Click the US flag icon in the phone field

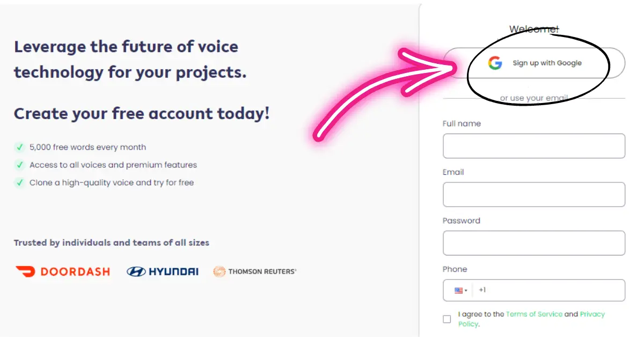pyautogui.click(x=459, y=290)
